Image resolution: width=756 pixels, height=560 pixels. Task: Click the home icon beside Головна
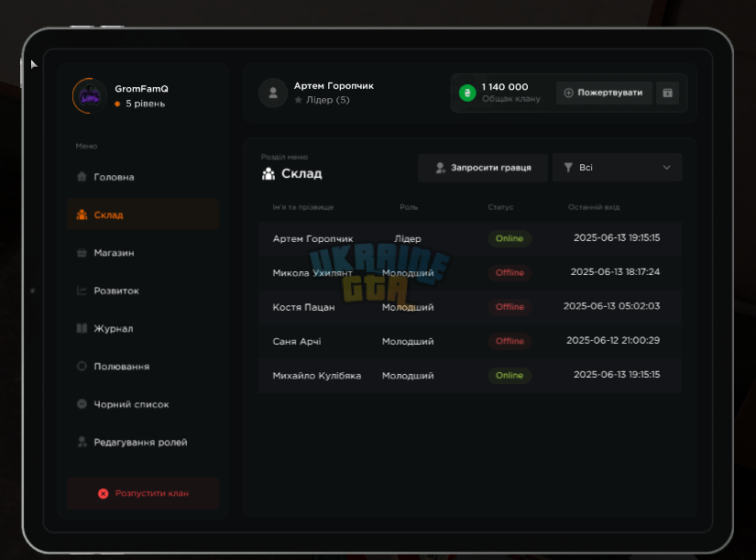click(x=82, y=177)
